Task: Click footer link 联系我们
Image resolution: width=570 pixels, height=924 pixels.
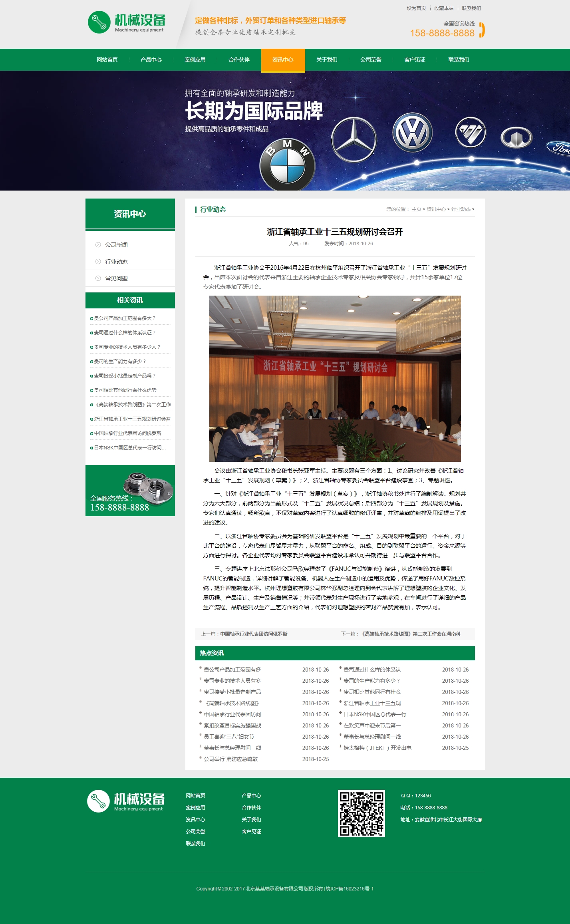Action: coord(195,844)
